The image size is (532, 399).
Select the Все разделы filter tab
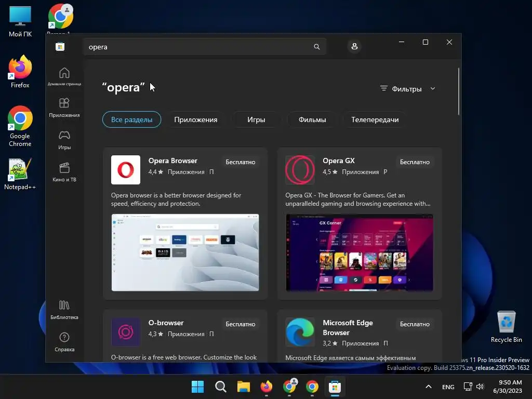(x=131, y=119)
